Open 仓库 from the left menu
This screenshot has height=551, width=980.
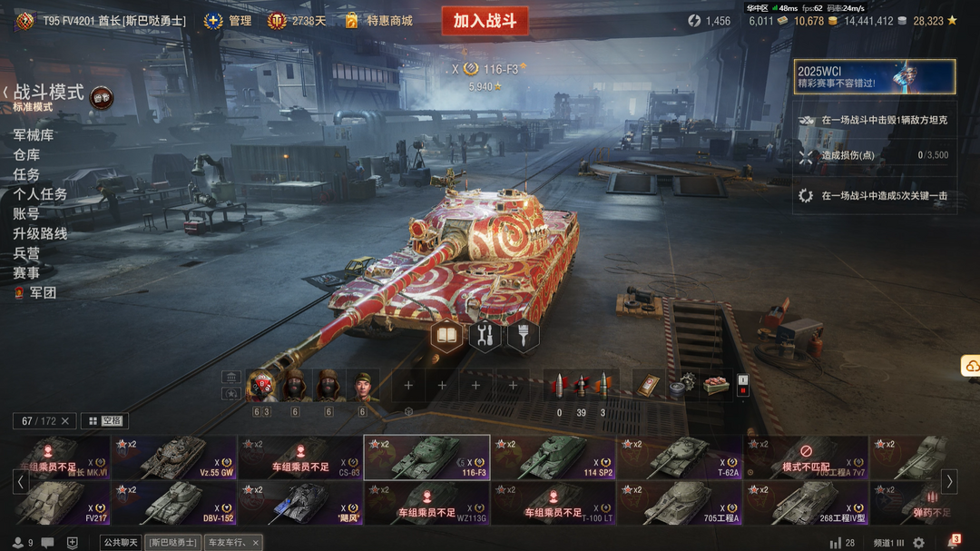tap(26, 154)
